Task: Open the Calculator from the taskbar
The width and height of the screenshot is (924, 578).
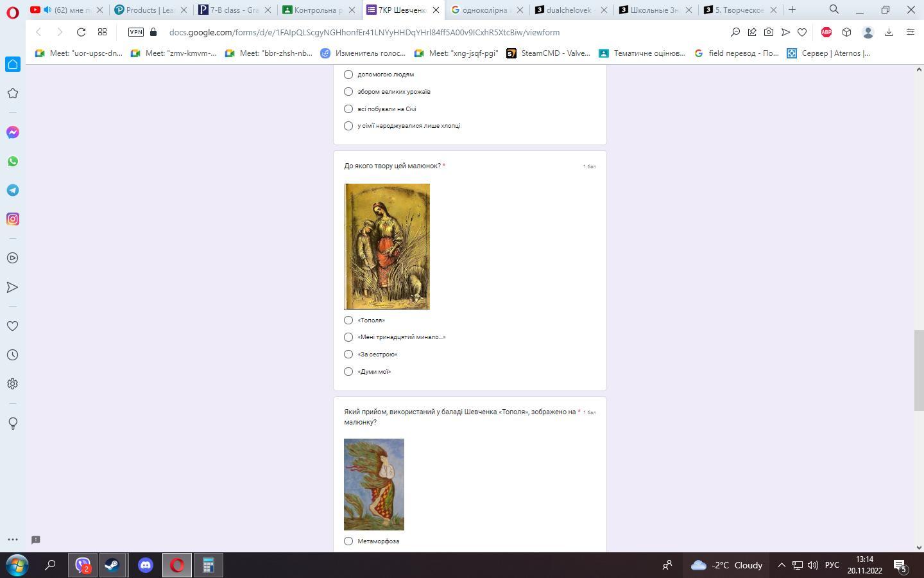Action: [x=208, y=565]
